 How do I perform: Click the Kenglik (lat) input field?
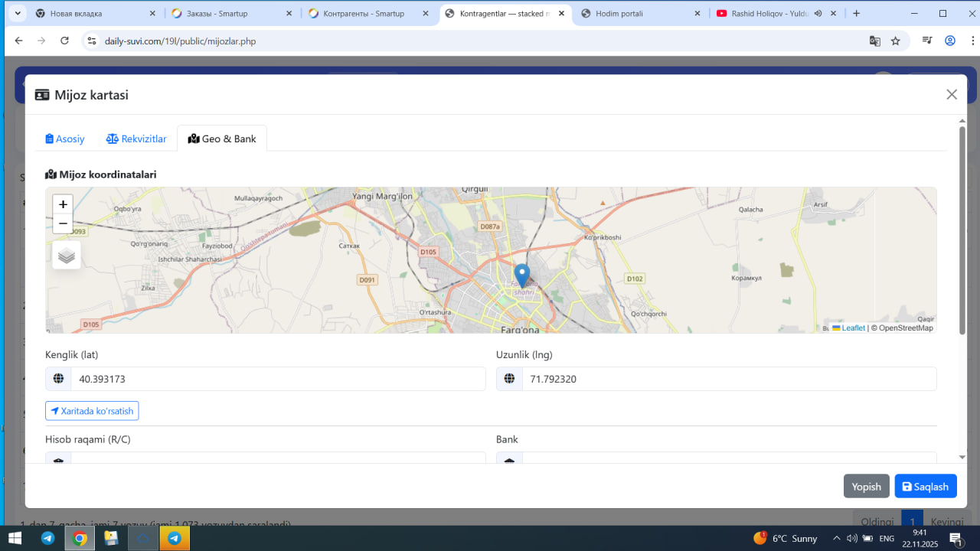277,379
